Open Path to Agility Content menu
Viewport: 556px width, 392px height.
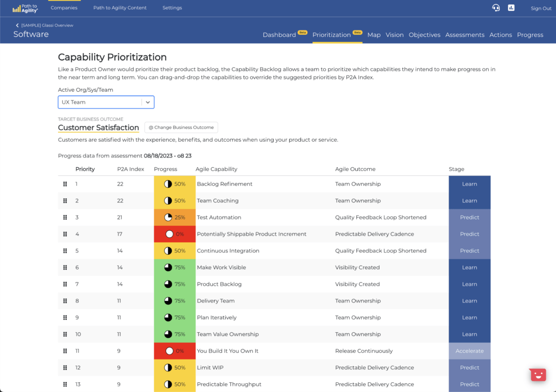pyautogui.click(x=120, y=8)
